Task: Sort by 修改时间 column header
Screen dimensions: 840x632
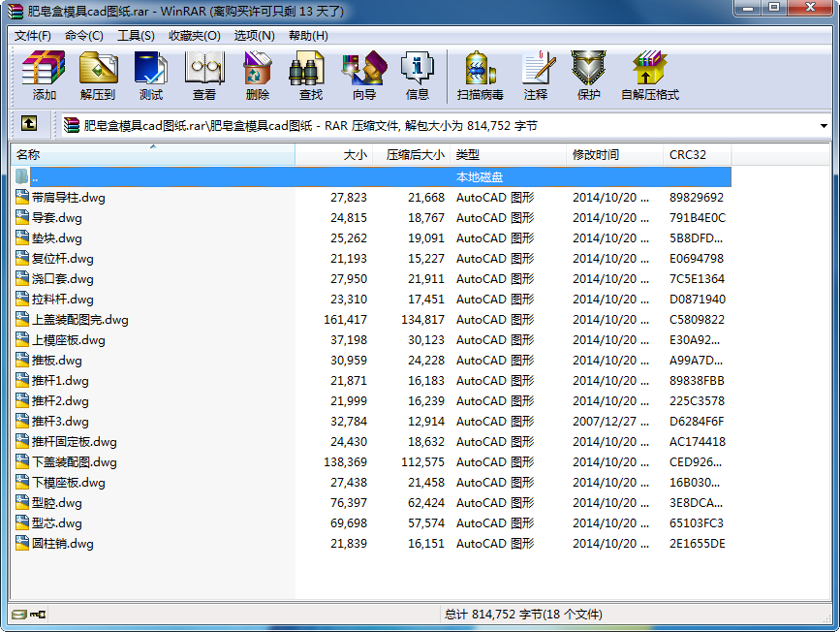Action: click(x=615, y=155)
